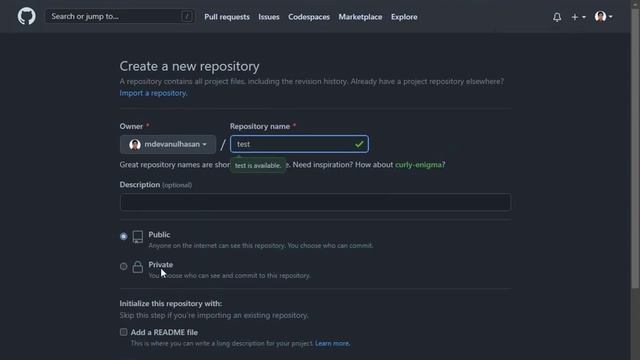Expand the plus create-new menu
640x360 pixels.
coord(578,17)
